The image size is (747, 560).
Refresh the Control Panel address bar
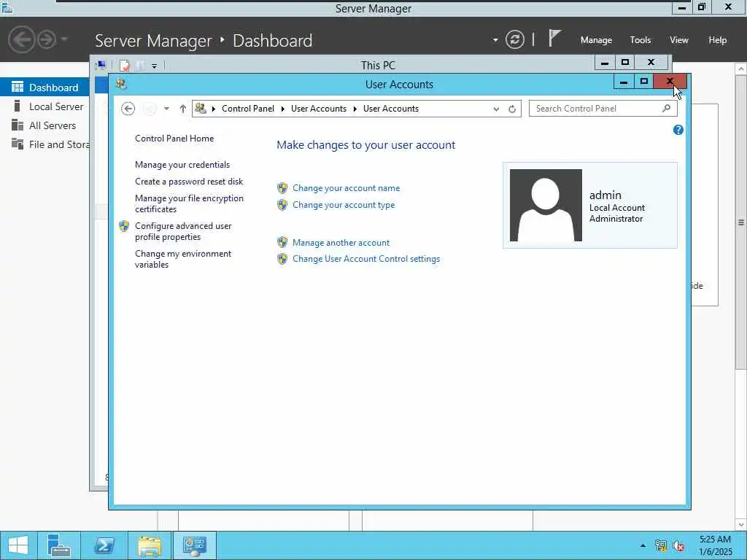pyautogui.click(x=512, y=109)
